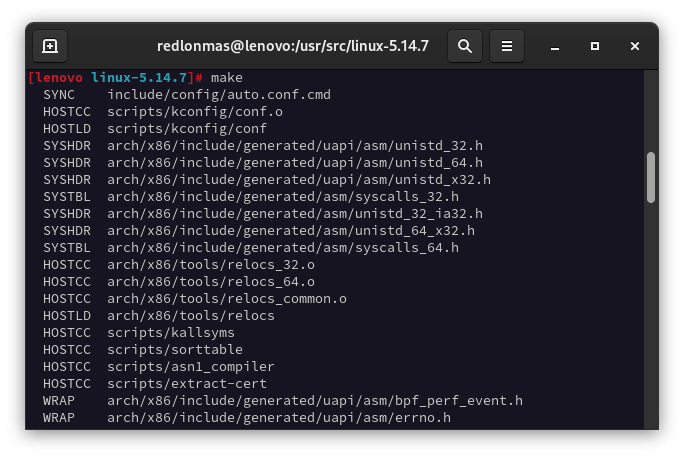Image resolution: width=684 pixels, height=458 pixels.
Task: Click the arch/x86/tools/relocs_common.o line
Action: coord(226,299)
